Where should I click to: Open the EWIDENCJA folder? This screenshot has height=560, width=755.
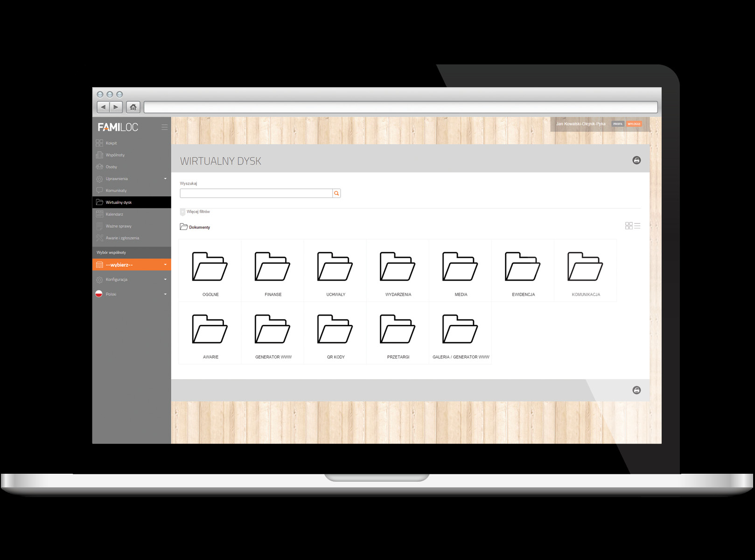coord(523,270)
